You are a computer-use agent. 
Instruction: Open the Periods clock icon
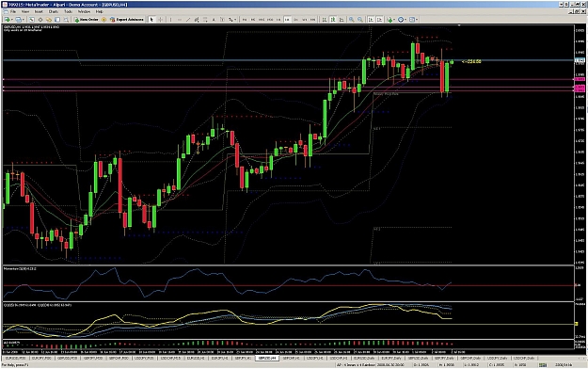click(x=401, y=20)
